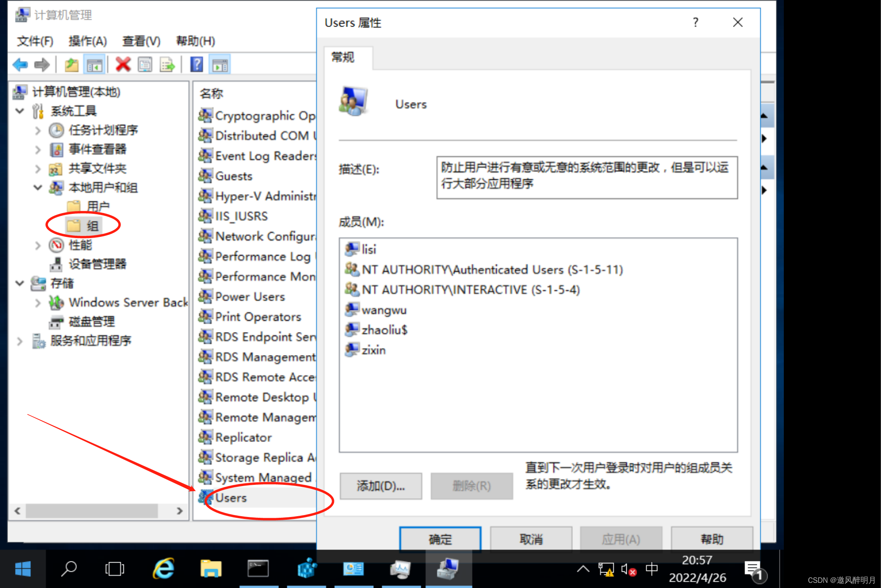Click the show/hide console tree icon
881x588 pixels.
point(94,64)
